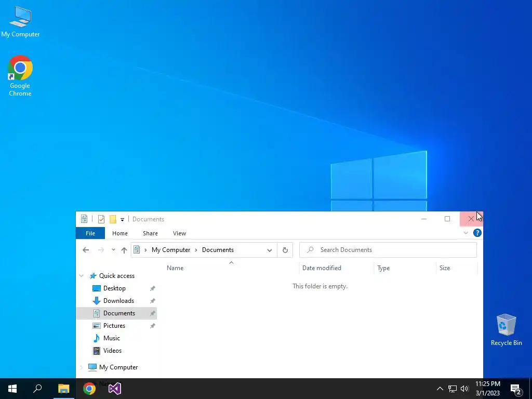532x399 pixels.
Task: Select Videos in navigation pane
Action: coord(112,351)
